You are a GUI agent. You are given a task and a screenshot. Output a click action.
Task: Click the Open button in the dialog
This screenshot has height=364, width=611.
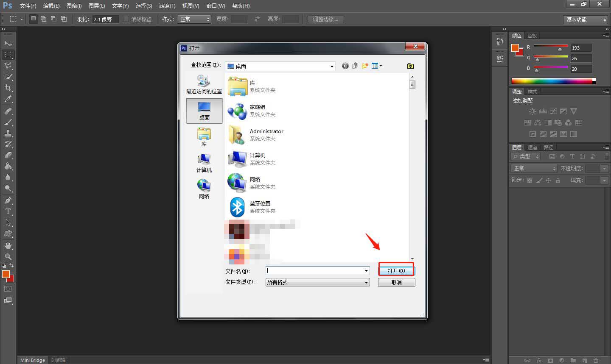(x=396, y=271)
